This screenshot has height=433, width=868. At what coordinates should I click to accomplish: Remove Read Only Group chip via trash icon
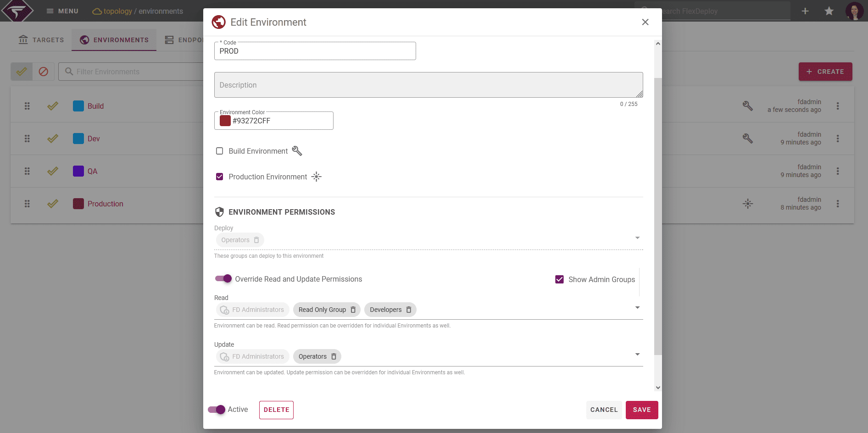353,310
